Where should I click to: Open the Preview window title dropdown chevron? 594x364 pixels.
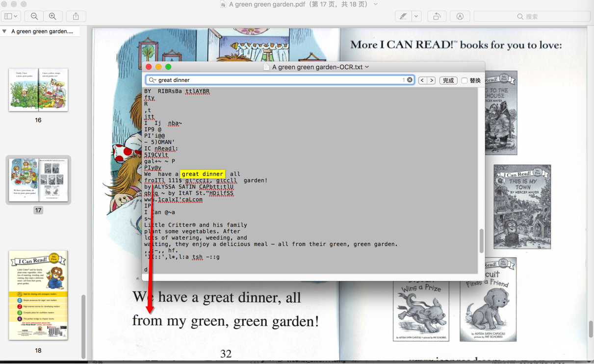point(376,4)
